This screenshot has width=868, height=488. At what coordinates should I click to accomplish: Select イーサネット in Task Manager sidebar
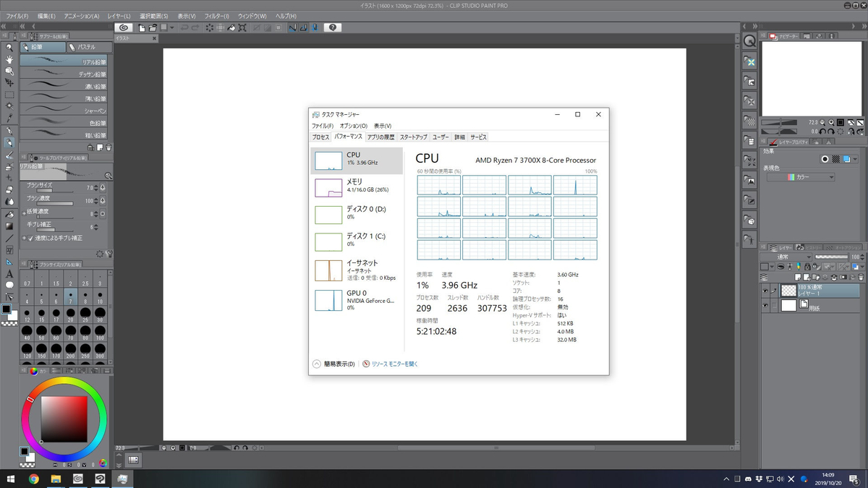(x=357, y=270)
